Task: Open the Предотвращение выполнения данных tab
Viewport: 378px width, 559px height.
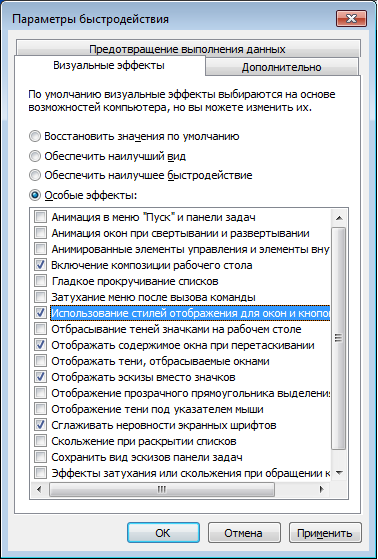Action: pyautogui.click(x=188, y=49)
